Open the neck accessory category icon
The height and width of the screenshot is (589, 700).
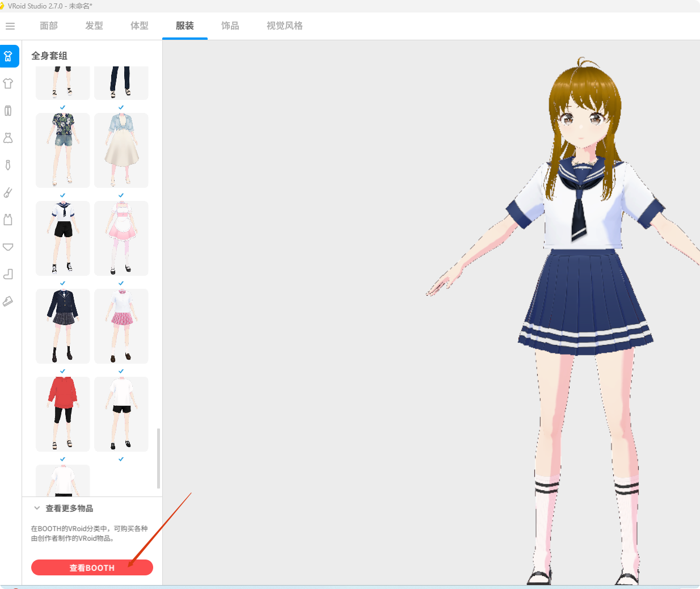[x=8, y=192]
